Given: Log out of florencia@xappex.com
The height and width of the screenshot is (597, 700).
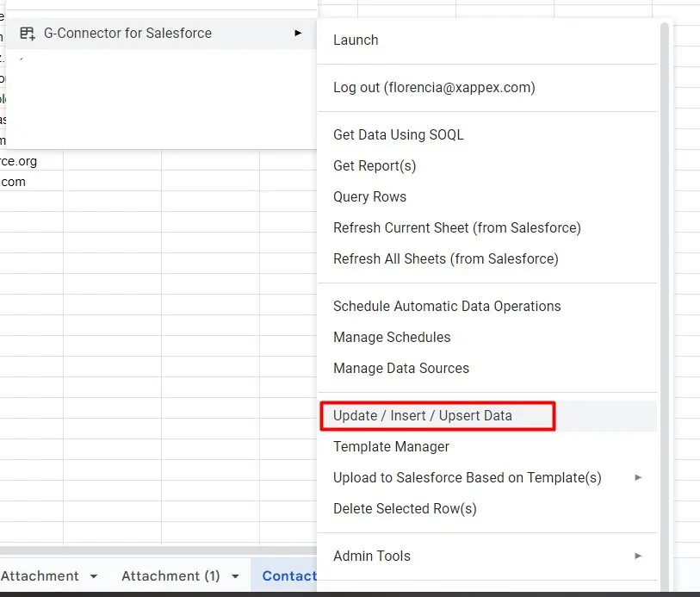Looking at the screenshot, I should (487, 88).
